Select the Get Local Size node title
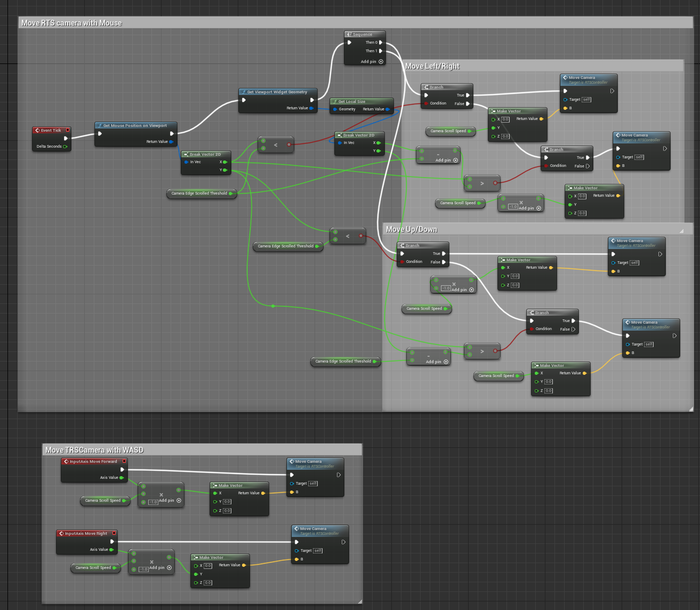 click(x=352, y=101)
